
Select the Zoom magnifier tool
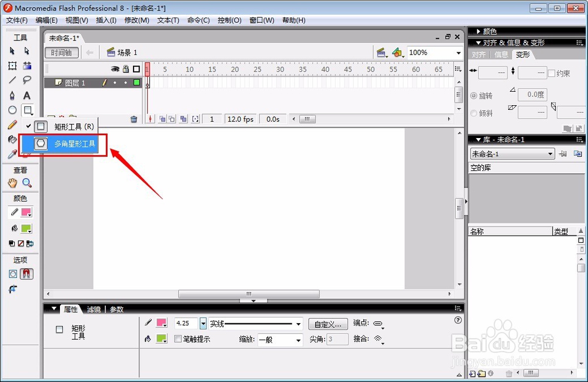26,183
